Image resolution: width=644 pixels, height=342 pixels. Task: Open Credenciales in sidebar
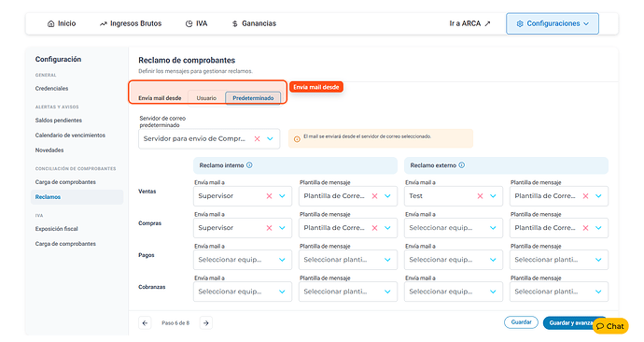coord(51,89)
